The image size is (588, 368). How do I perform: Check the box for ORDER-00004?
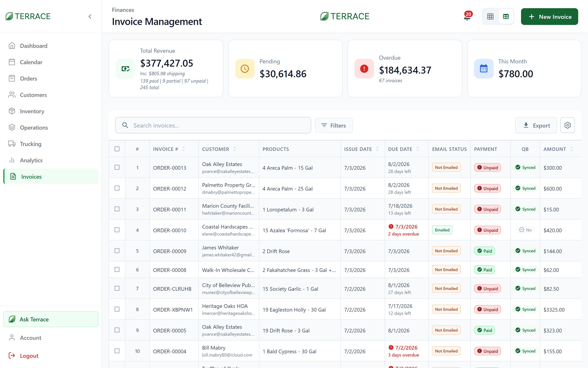[x=117, y=351]
